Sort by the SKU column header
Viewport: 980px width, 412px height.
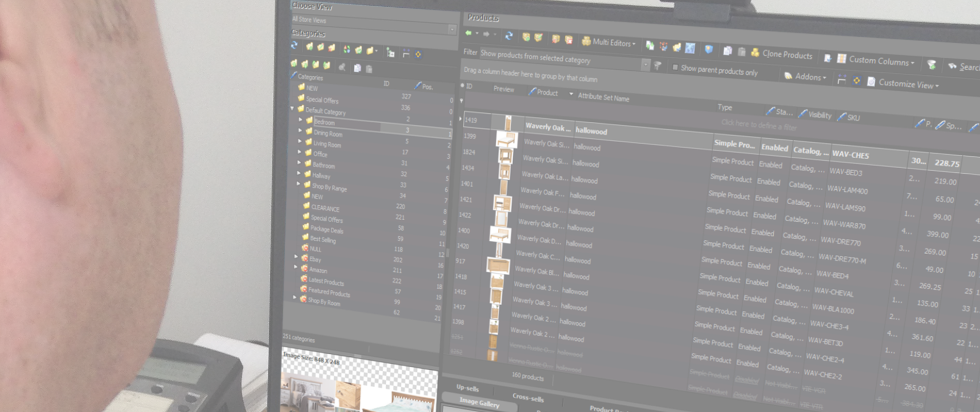[849, 117]
